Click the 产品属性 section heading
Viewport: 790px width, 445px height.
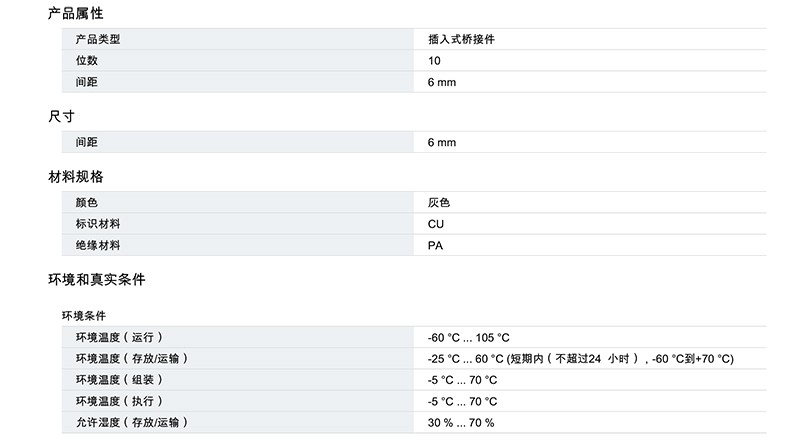coord(75,13)
